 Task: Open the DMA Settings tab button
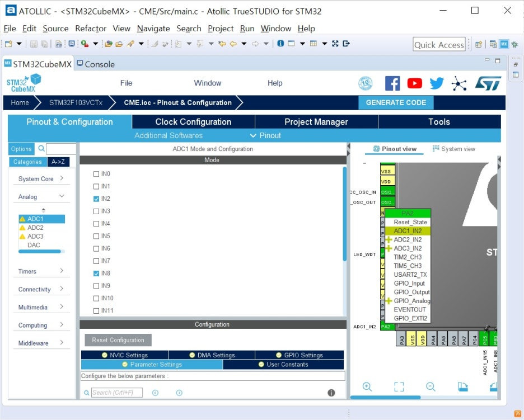pyautogui.click(x=212, y=355)
